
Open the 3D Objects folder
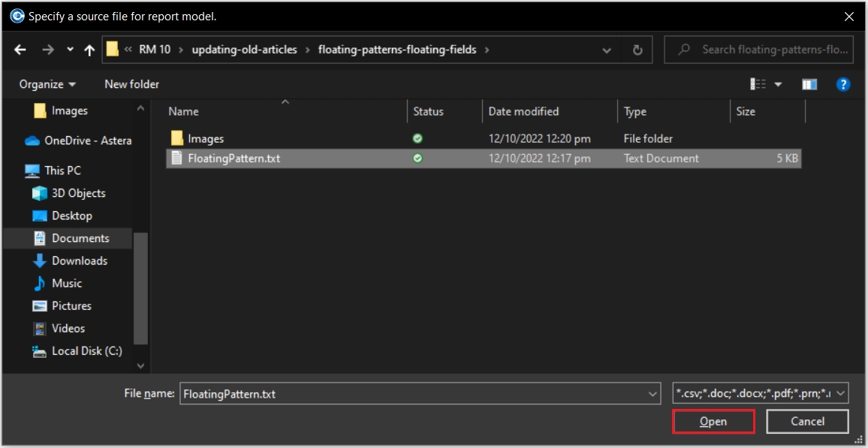pyautogui.click(x=78, y=193)
